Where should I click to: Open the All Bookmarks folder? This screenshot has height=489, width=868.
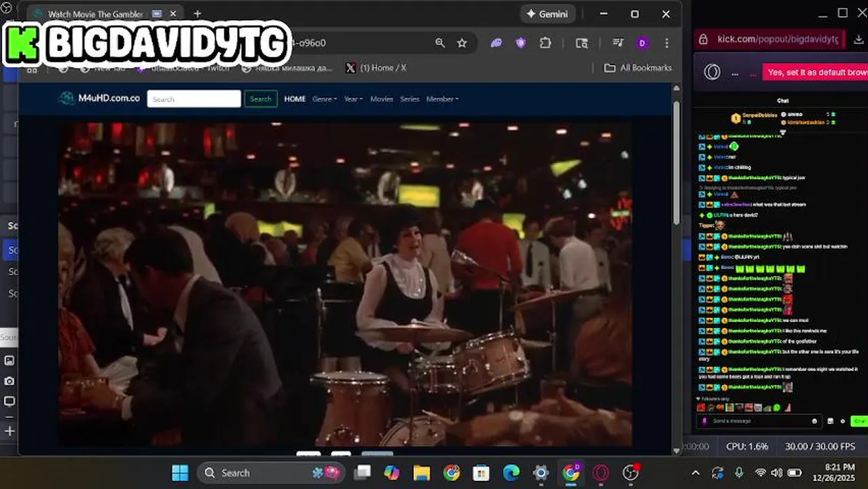click(x=638, y=68)
